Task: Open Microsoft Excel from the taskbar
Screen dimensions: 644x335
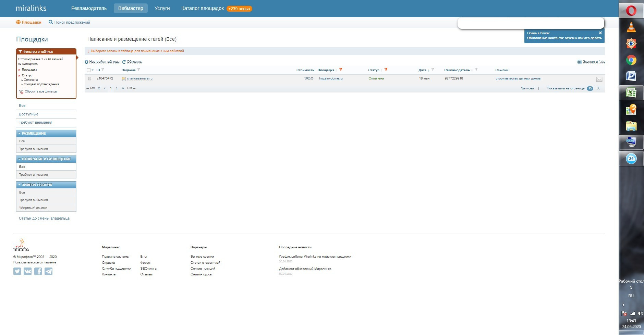Action: point(631,92)
